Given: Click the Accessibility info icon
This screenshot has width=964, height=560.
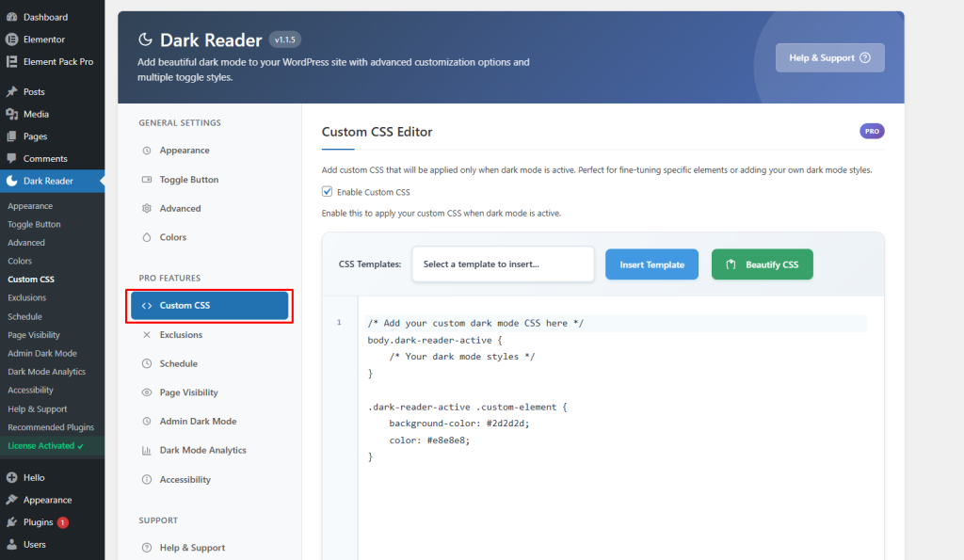Looking at the screenshot, I should 146,479.
